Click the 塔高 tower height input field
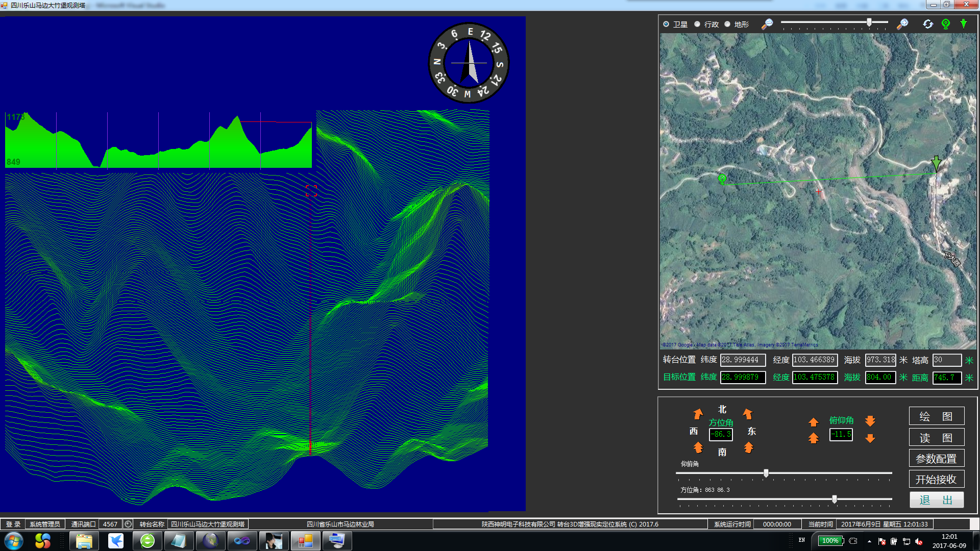The image size is (980, 551). coord(946,360)
